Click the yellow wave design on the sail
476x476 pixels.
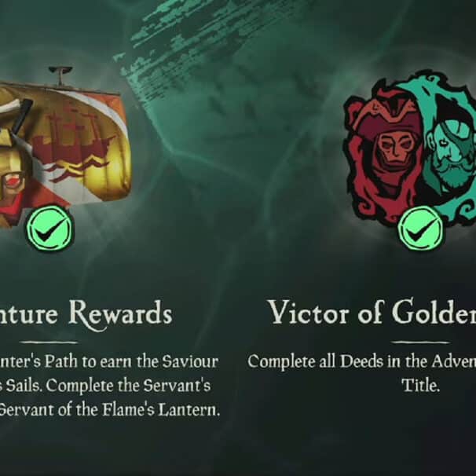click(80, 168)
